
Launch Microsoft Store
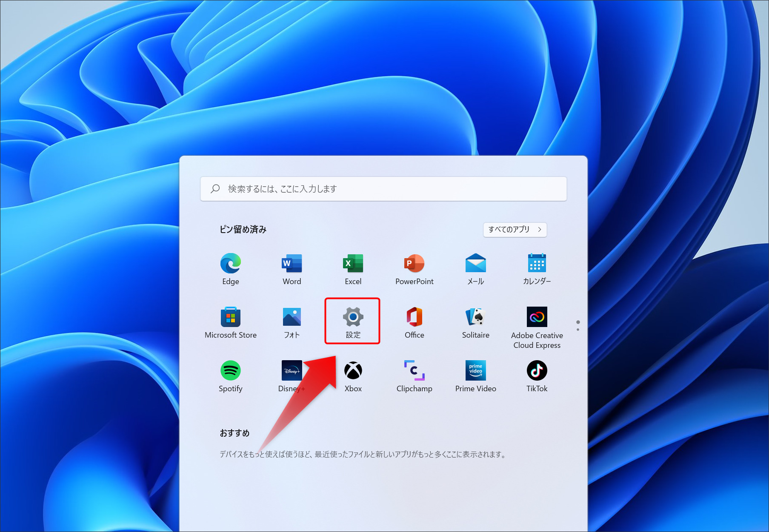point(230,323)
